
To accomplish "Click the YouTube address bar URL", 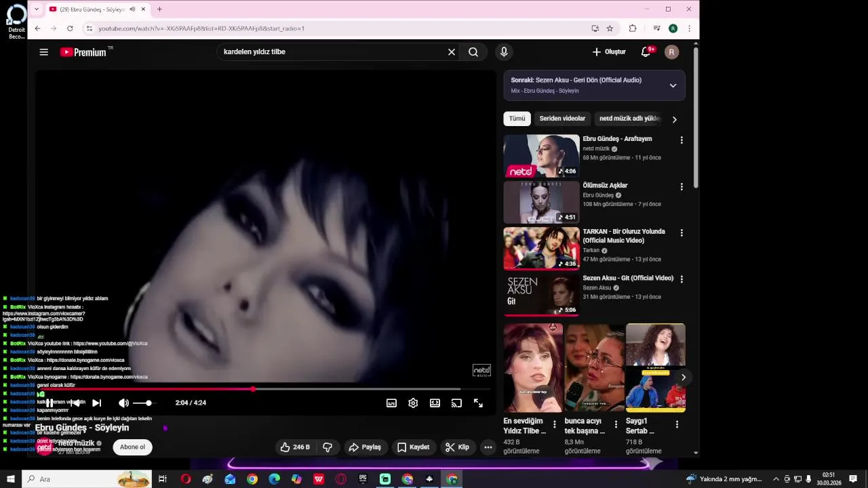I will [x=201, y=28].
